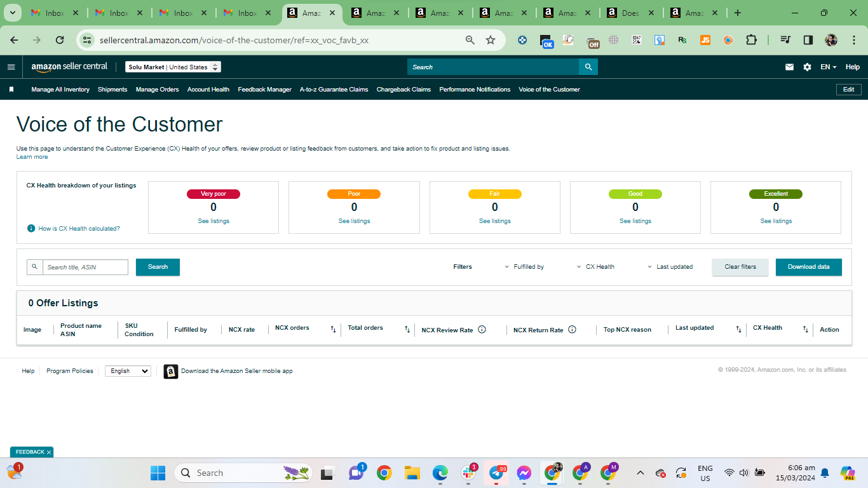The height and width of the screenshot is (488, 868).
Task: Open Manage Orders in nav bar
Action: pyautogui.click(x=157, y=90)
